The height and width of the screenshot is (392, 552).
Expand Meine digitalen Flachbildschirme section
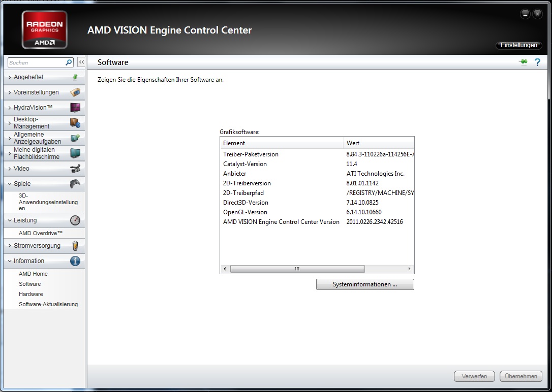point(44,153)
